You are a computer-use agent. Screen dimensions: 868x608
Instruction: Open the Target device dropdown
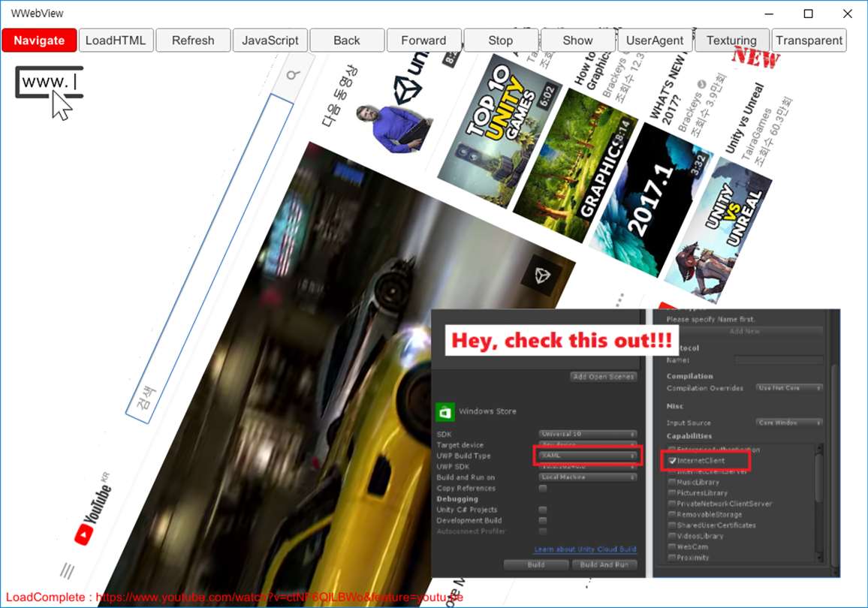[x=587, y=444]
